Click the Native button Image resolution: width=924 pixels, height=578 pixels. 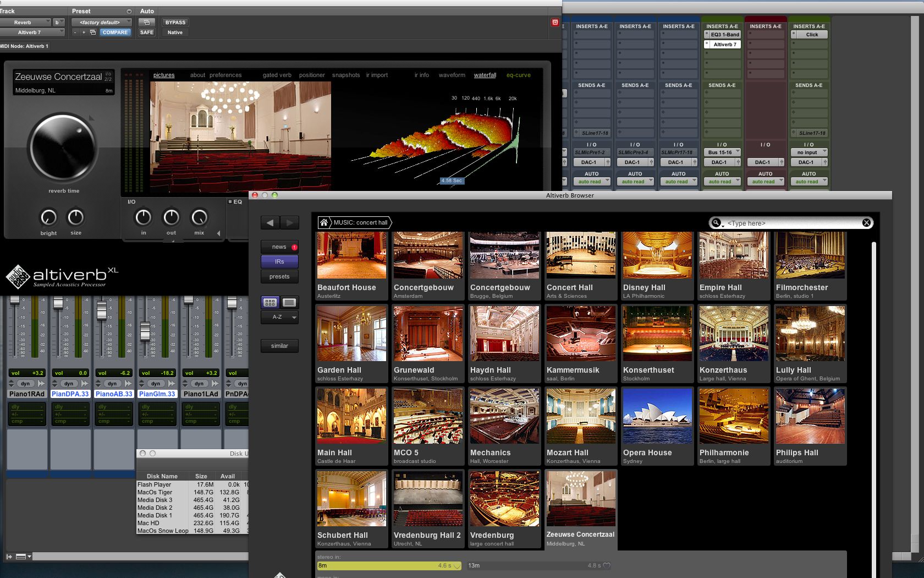(x=175, y=32)
